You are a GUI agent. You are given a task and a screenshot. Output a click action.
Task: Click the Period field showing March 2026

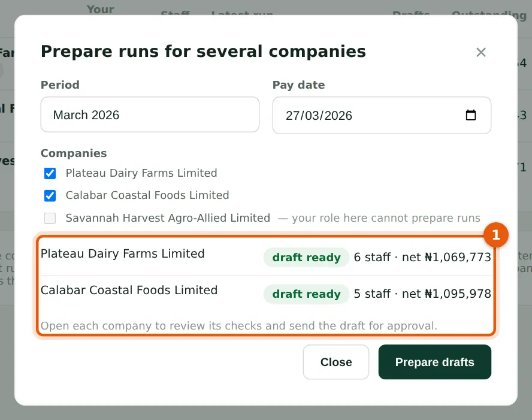(150, 114)
